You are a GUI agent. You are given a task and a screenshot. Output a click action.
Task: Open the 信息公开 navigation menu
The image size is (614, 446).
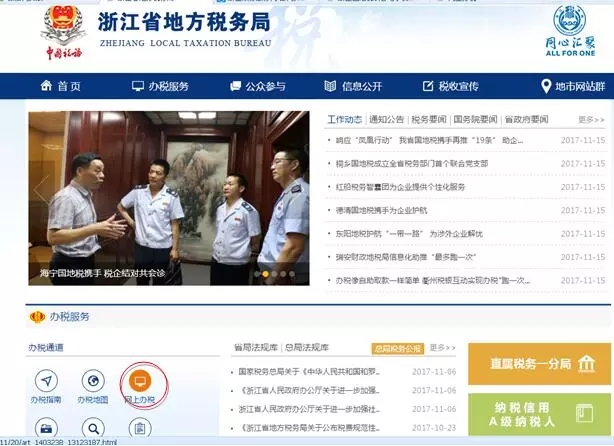353,86
